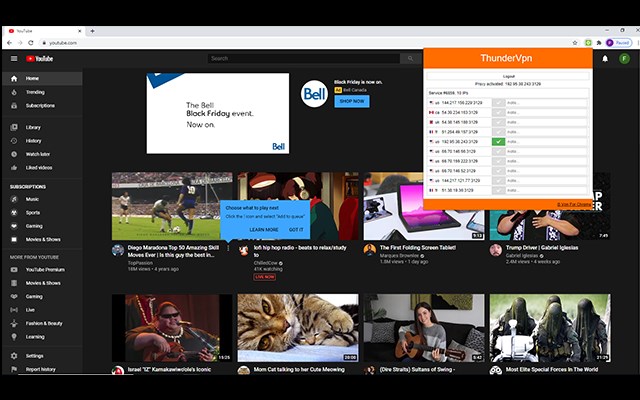The width and height of the screenshot is (640, 400).
Task: Enable the ca 54.39.234.163 proxy
Action: point(498,113)
